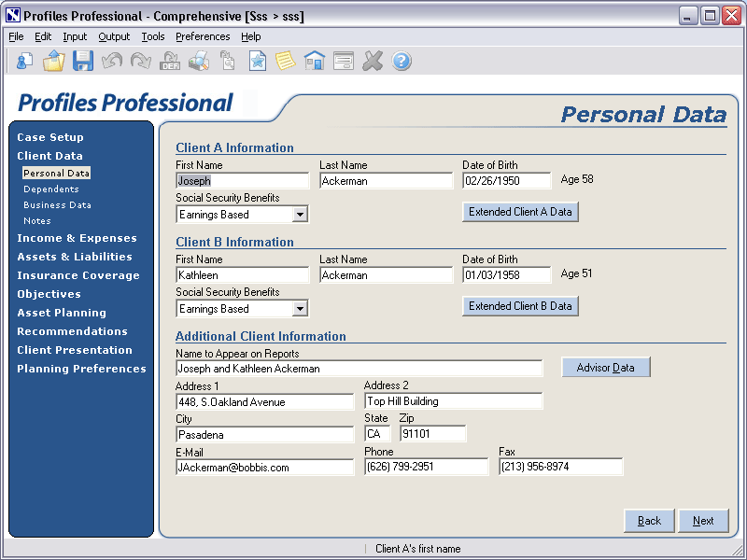
Task: Select Client Data in the sidebar
Action: tap(49, 156)
